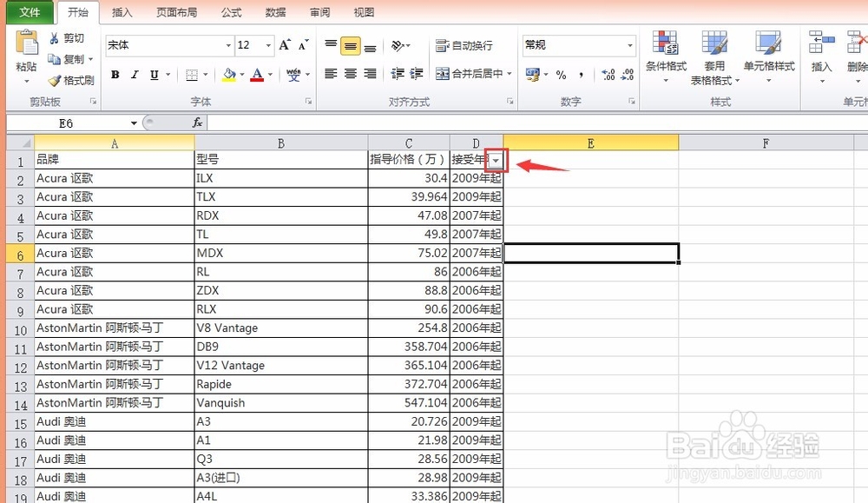
Task: Switch to the 数据 ribbon tab
Action: coord(275,12)
